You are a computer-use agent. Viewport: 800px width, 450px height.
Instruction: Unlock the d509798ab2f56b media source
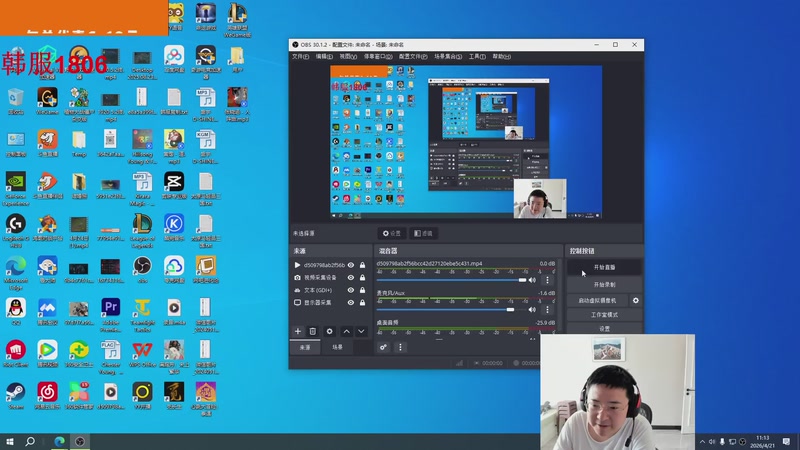(x=362, y=265)
